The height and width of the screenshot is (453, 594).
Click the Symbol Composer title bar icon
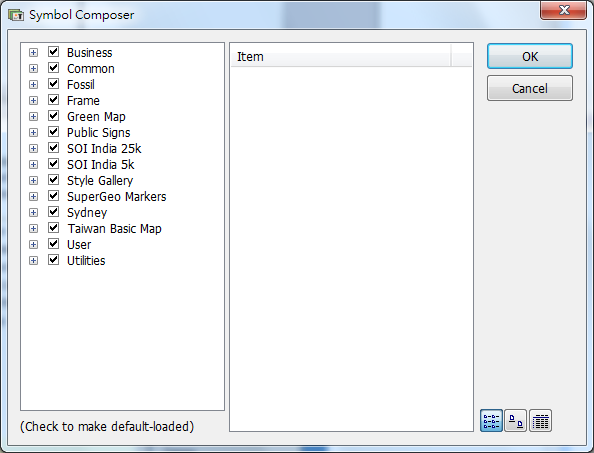click(x=16, y=15)
